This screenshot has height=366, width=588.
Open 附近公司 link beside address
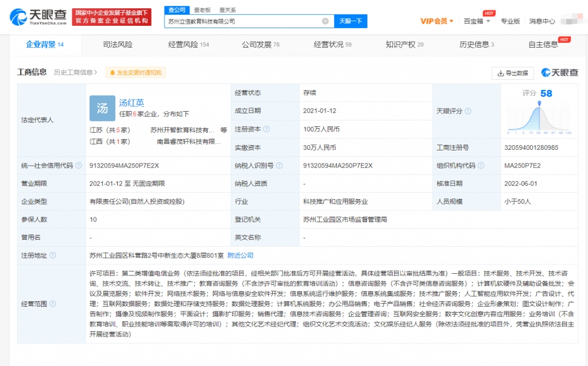(x=240, y=256)
